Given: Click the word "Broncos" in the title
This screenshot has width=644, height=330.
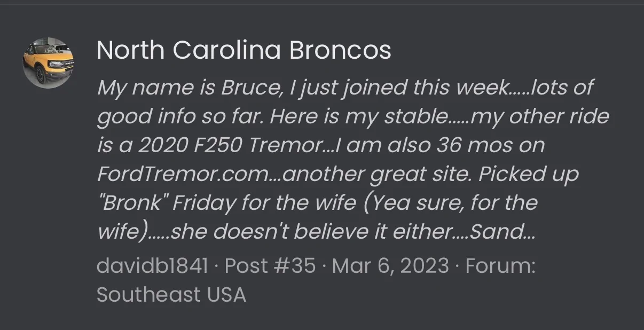Looking at the screenshot, I should [340, 51].
